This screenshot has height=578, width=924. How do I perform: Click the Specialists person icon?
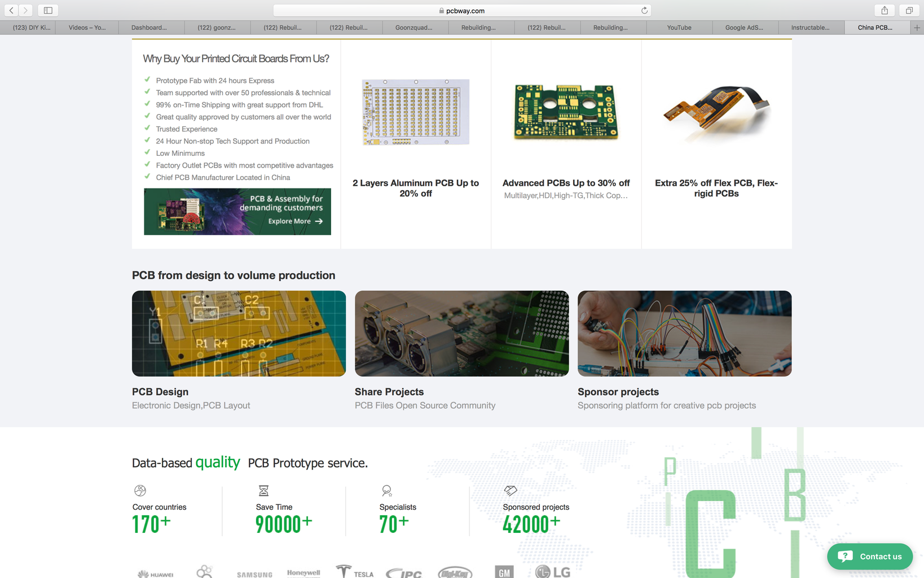coord(387,491)
